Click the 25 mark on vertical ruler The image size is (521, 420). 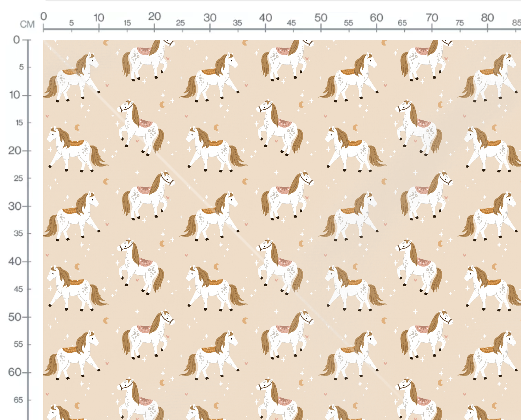tap(18, 178)
